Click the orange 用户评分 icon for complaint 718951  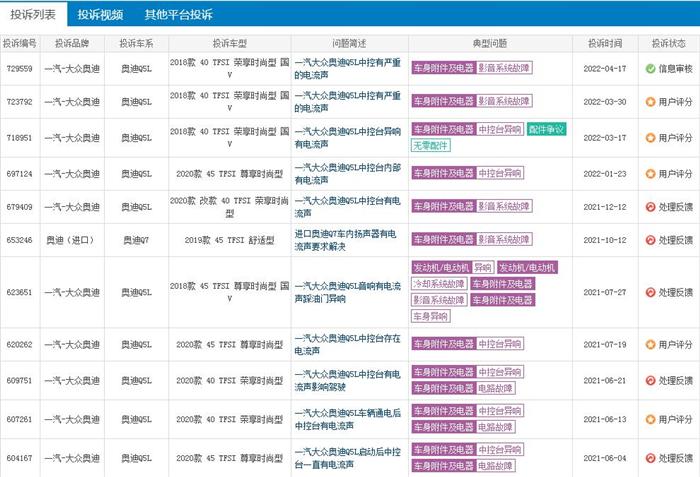click(x=650, y=138)
